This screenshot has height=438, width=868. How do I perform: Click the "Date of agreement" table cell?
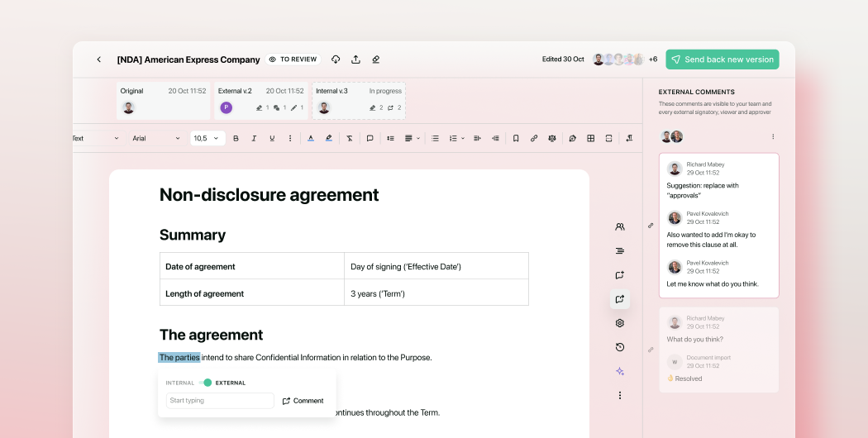point(252,266)
